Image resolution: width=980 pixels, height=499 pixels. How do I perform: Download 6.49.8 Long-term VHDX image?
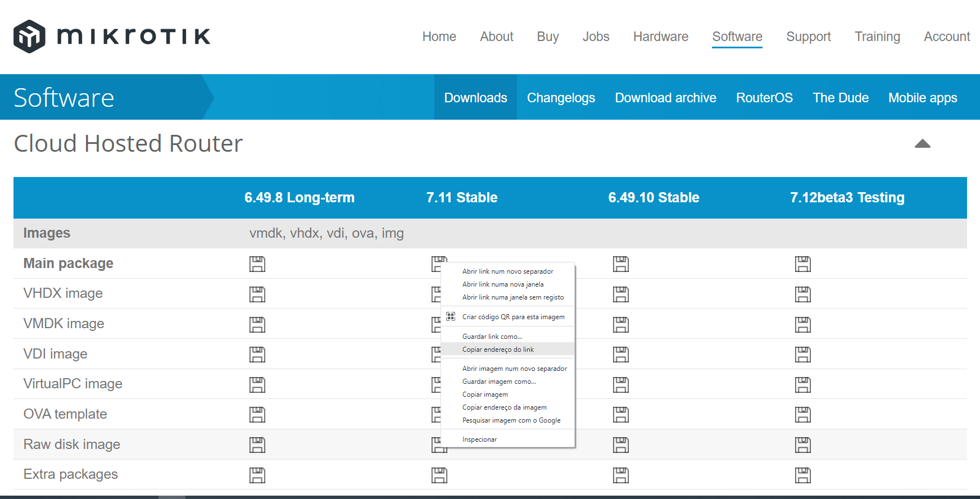[x=257, y=294]
